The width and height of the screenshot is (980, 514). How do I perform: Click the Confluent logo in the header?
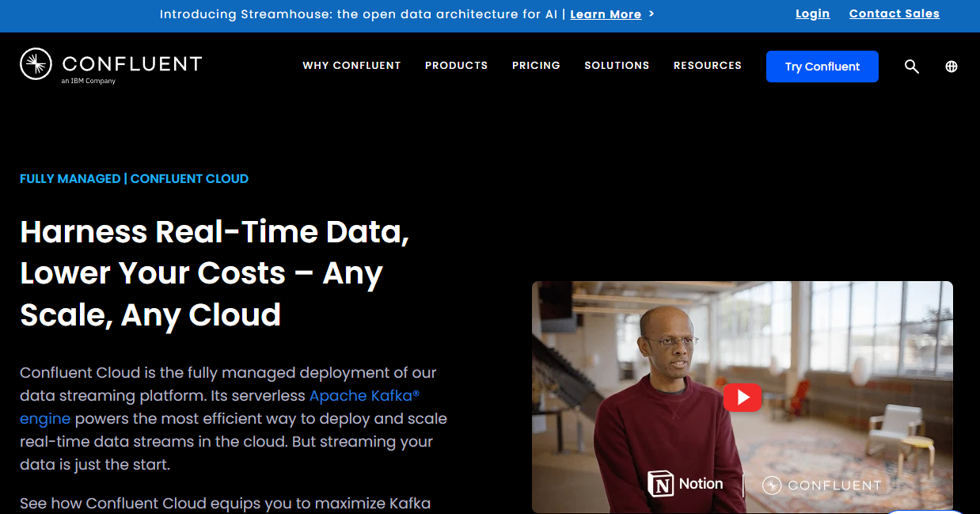[111, 65]
